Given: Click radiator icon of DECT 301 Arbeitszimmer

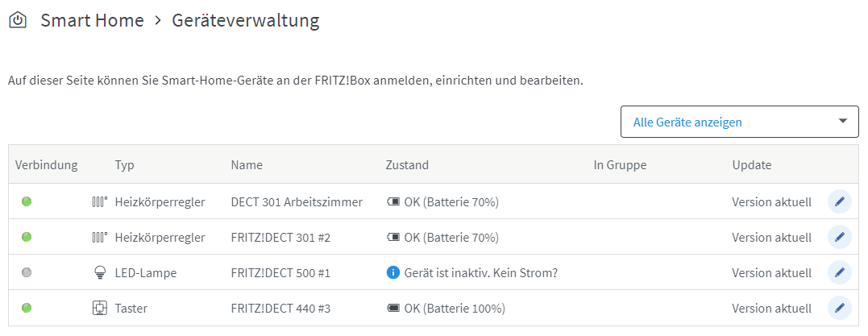Looking at the screenshot, I should point(100,202).
